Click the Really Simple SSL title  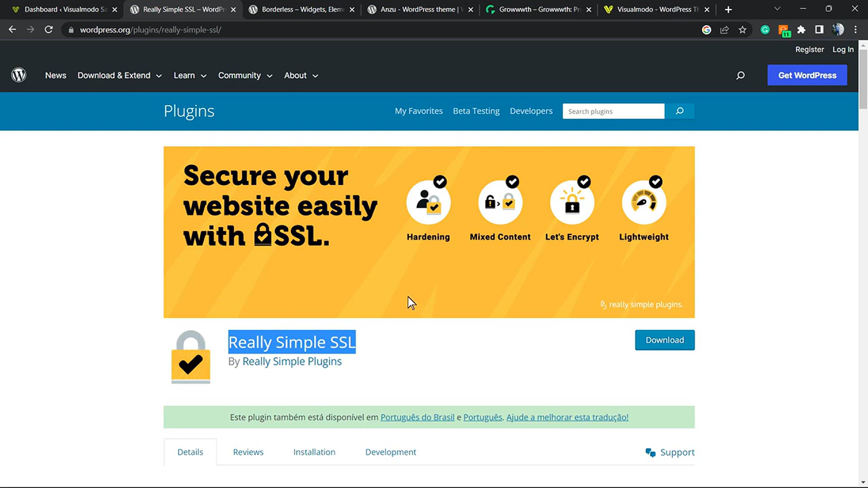tap(292, 342)
